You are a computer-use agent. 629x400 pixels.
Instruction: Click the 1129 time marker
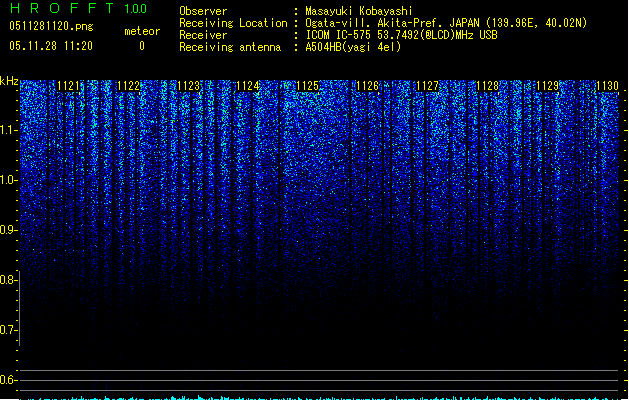pos(547,86)
